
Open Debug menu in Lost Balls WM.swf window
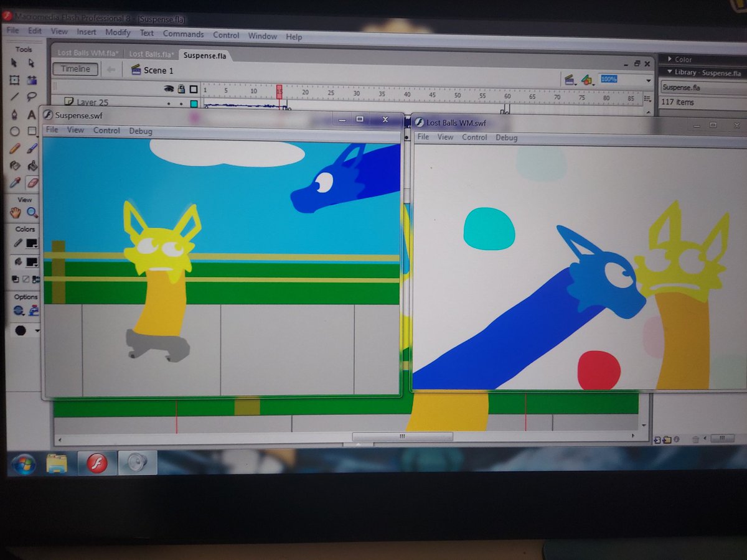[506, 138]
